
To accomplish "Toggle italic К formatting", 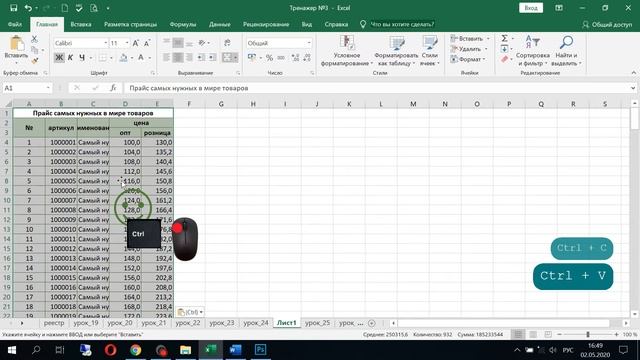I will [x=70, y=58].
